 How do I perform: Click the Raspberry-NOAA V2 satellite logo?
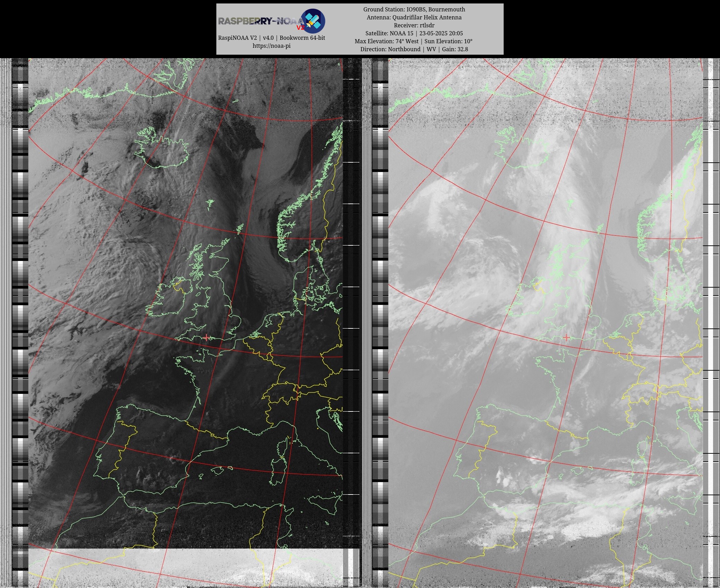point(312,21)
